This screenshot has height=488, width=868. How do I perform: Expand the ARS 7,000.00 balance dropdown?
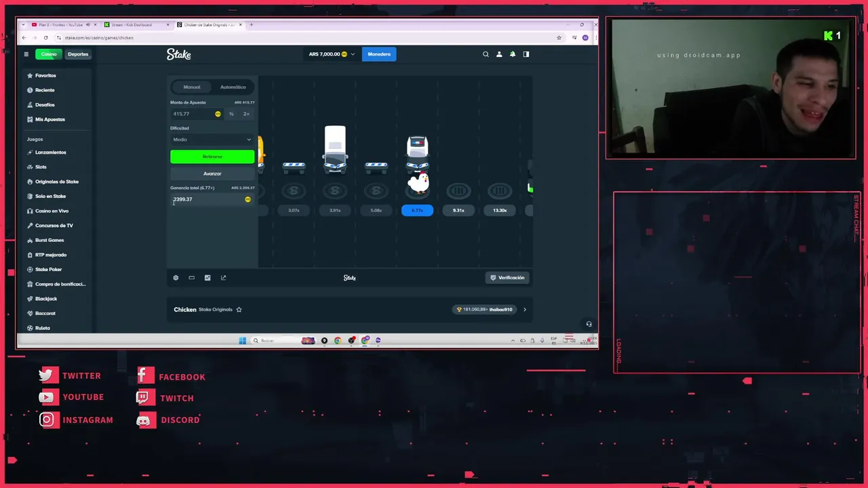point(332,54)
